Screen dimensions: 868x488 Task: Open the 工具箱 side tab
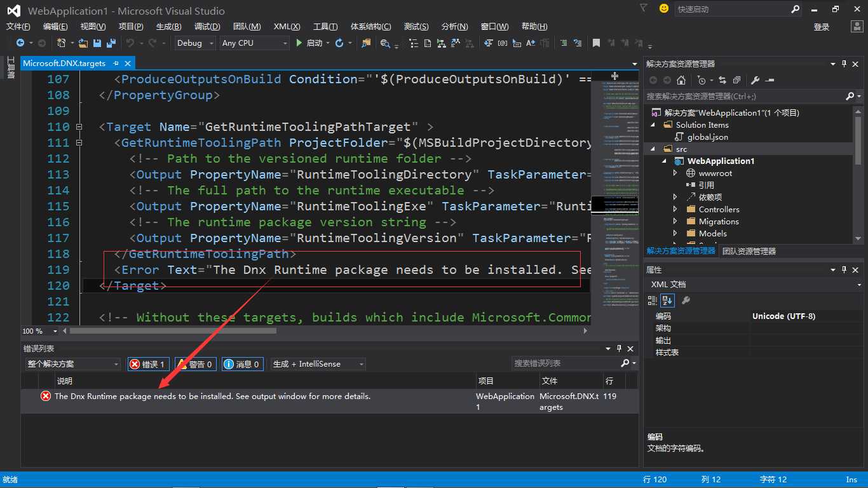pyautogui.click(x=11, y=67)
